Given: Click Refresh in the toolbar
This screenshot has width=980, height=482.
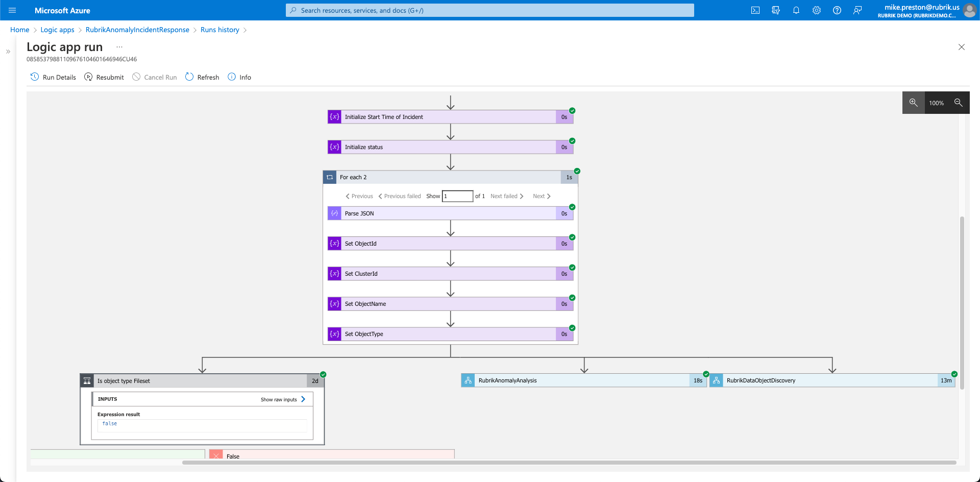Looking at the screenshot, I should 202,77.
